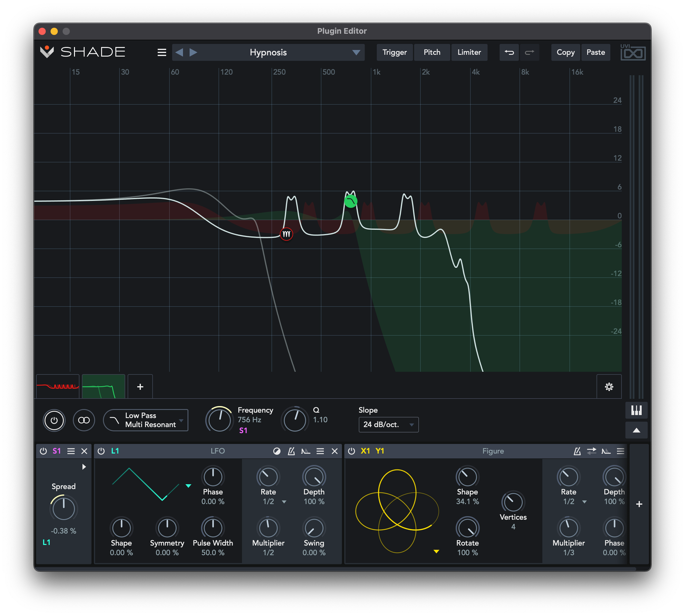
Task: Click the L1 LFO polarity half-circle icon
Action: pos(277,451)
